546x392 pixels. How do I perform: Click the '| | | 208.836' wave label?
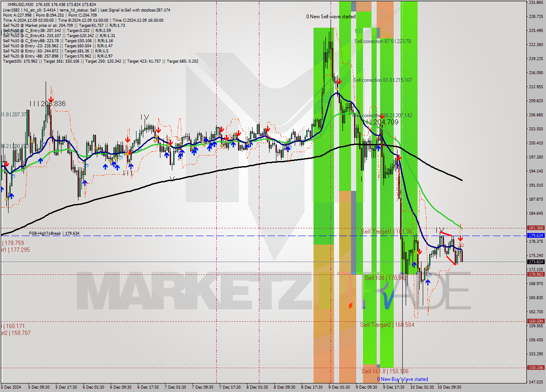(x=48, y=104)
